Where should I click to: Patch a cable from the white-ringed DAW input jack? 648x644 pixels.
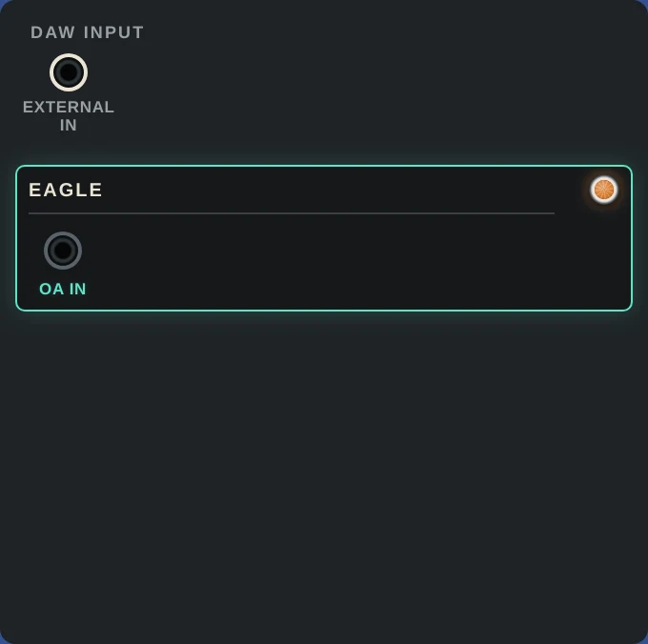point(69,72)
